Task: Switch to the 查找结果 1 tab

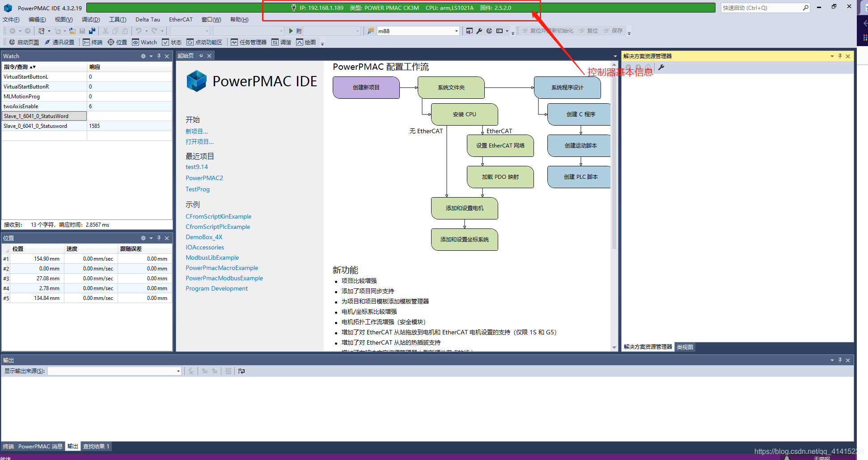Action: click(x=96, y=447)
